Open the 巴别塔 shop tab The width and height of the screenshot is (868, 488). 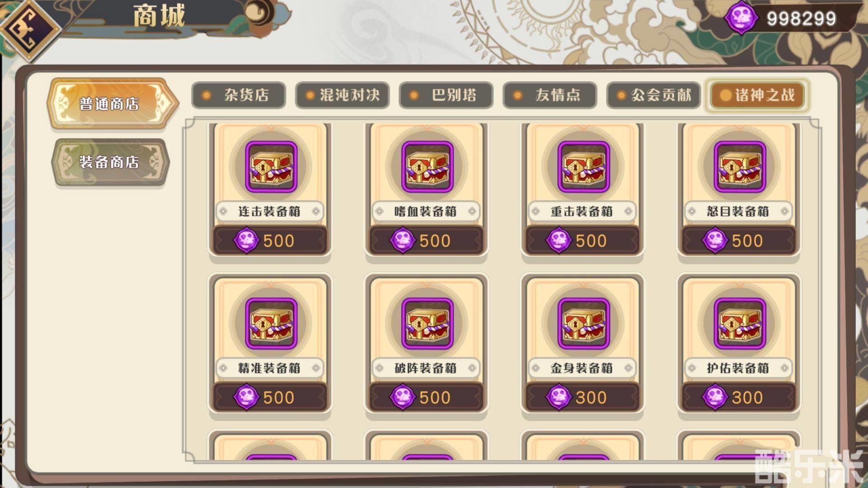click(x=446, y=95)
